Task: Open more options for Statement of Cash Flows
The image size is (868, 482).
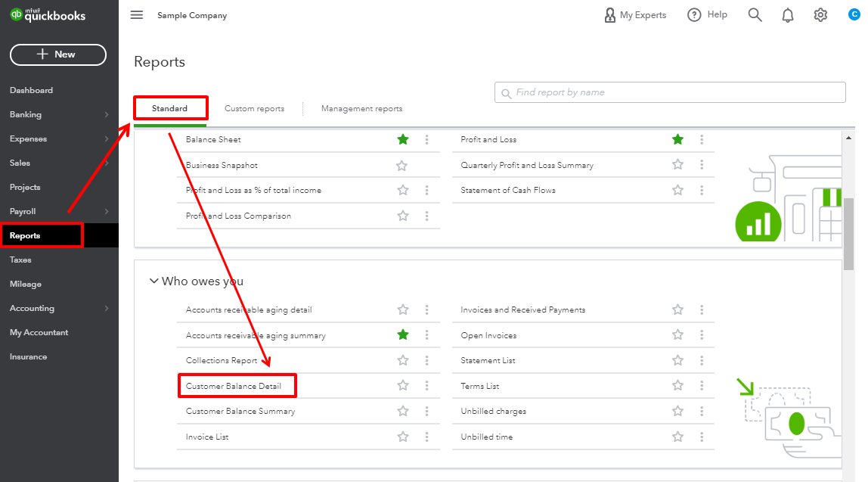Action: click(702, 190)
